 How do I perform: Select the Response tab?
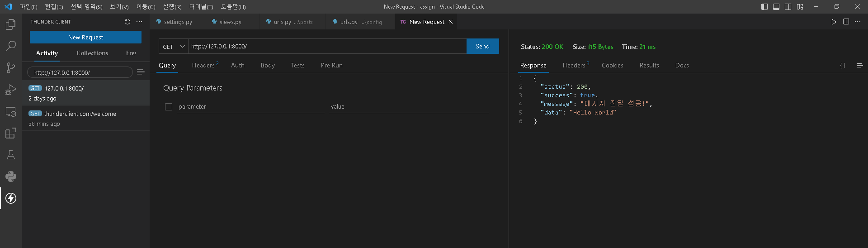pyautogui.click(x=533, y=66)
